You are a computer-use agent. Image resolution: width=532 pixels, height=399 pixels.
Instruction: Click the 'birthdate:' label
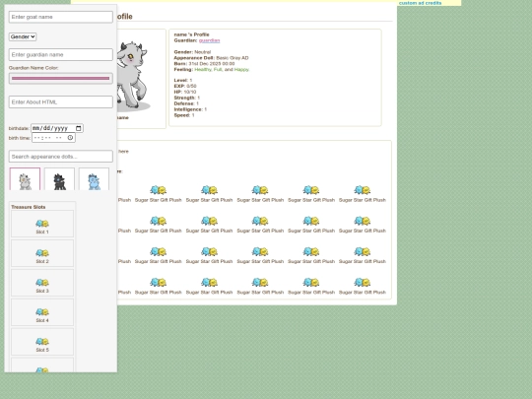click(19, 128)
